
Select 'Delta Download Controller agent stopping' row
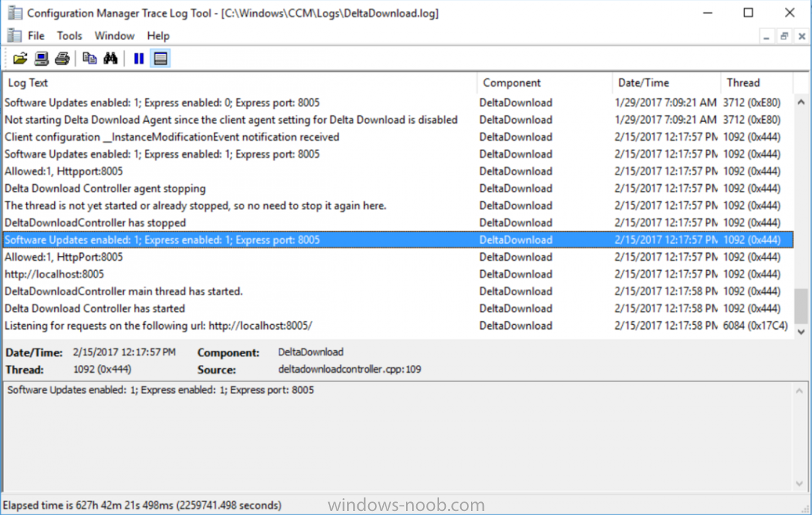pos(398,188)
